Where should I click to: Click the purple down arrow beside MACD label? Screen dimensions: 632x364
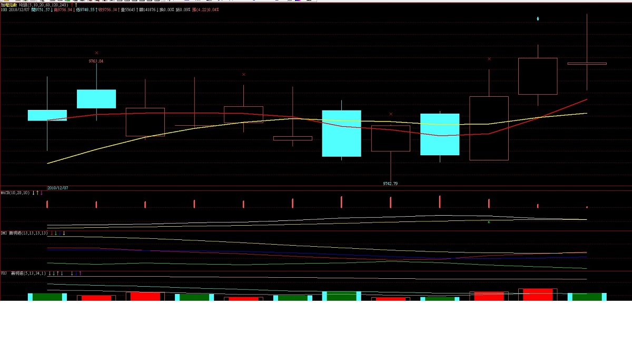42,193
